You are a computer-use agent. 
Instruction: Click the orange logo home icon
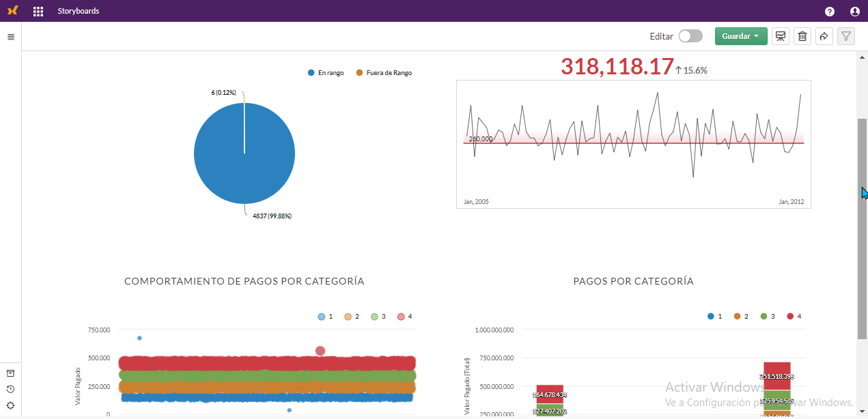[12, 11]
